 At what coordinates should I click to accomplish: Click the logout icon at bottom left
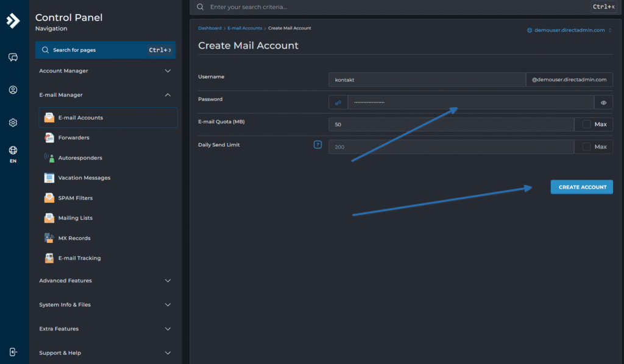(13, 352)
